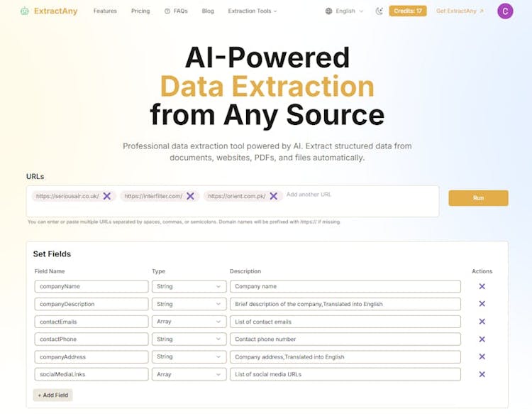Remove the interfilter.com URL chip
Screen dimensions: 532x414
pos(190,196)
